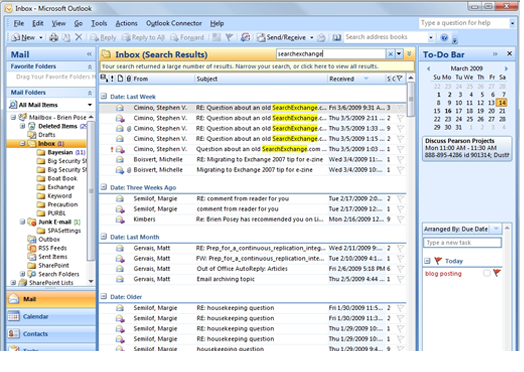Sort messages by Received column header
Viewport: 524px width, 372px height.
[356, 79]
